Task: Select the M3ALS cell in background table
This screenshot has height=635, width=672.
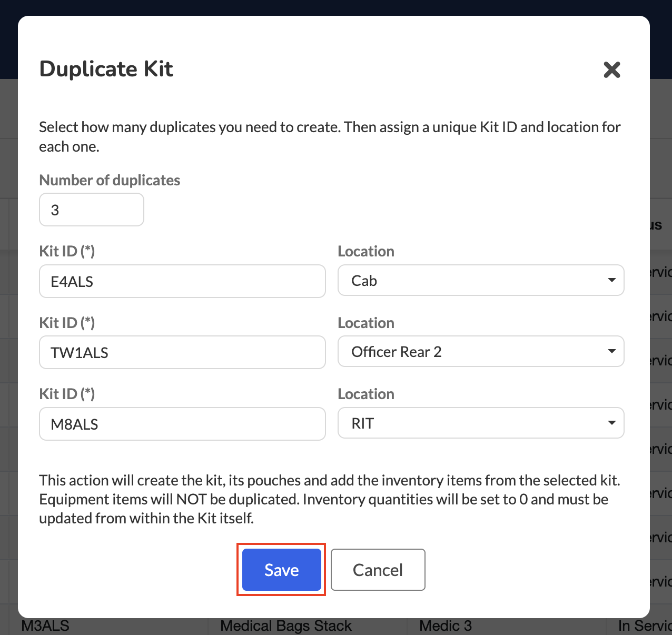Action: (x=45, y=626)
